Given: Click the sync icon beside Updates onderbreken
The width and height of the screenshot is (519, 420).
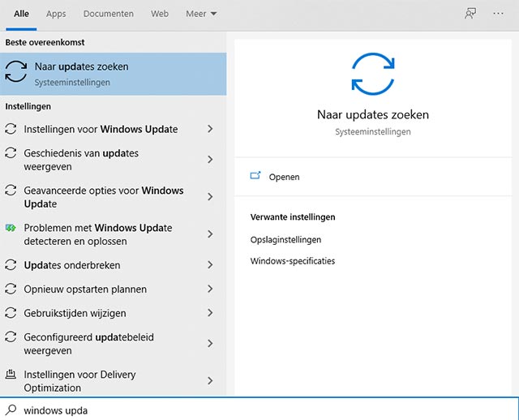Looking at the screenshot, I should click(11, 265).
